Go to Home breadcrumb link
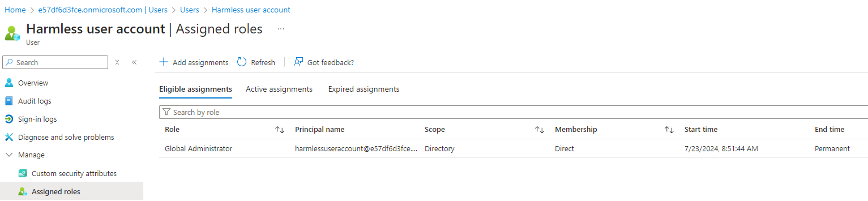This screenshot has width=868, height=201. (15, 10)
